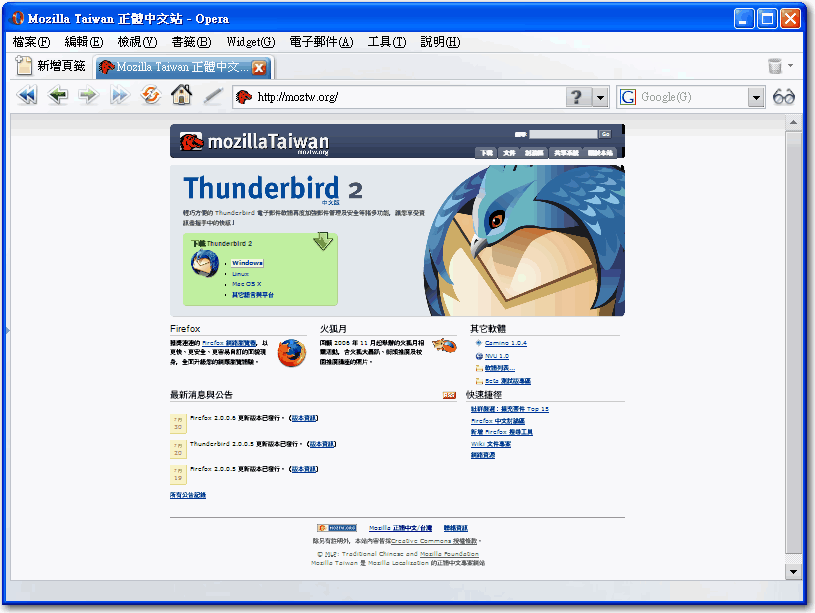Screen dimensions: 815x613
Task: Click the Mozilla Foundation footer link
Action: pyautogui.click(x=449, y=554)
